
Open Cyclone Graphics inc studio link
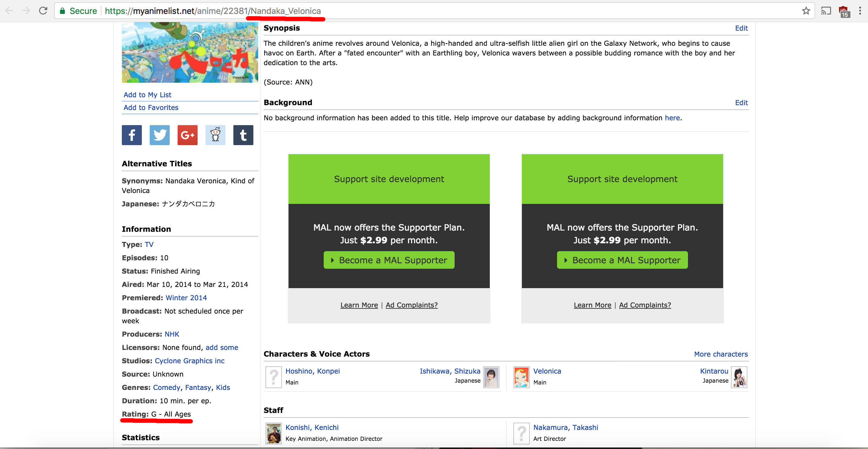point(189,361)
